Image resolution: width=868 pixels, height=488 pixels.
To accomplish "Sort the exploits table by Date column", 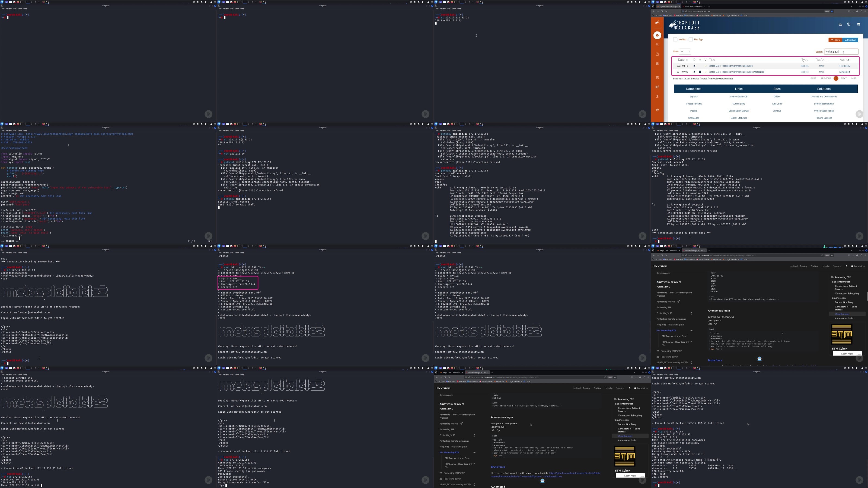I will point(682,60).
